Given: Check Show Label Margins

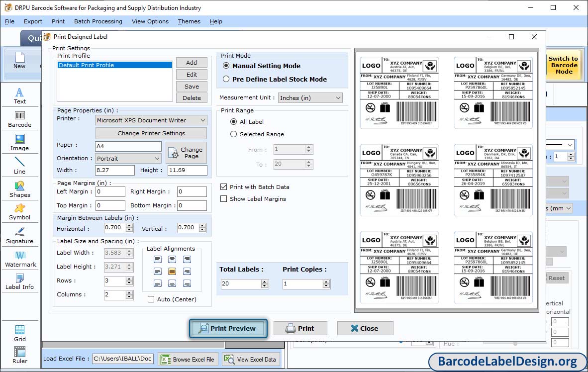Looking at the screenshot, I should [224, 199].
